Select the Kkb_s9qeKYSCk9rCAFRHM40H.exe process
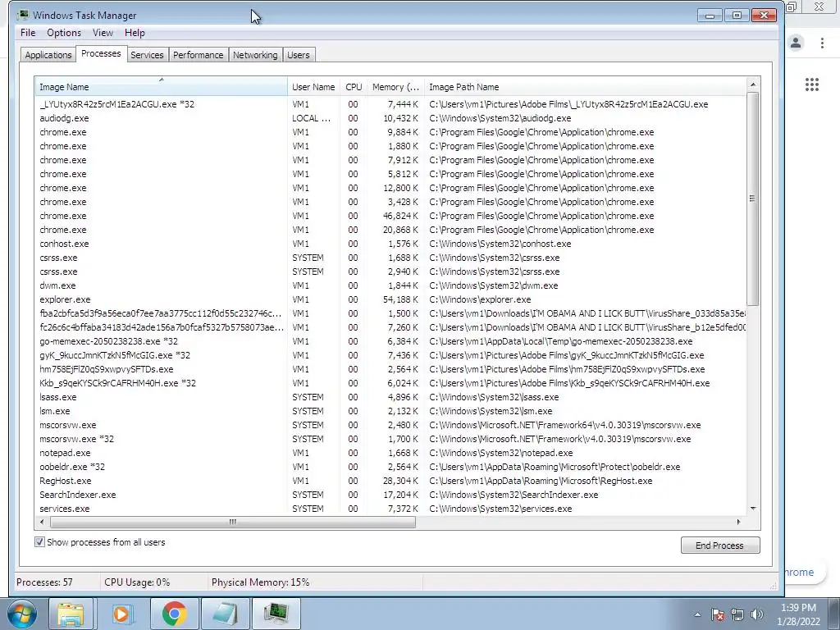840x630 pixels. click(390, 383)
